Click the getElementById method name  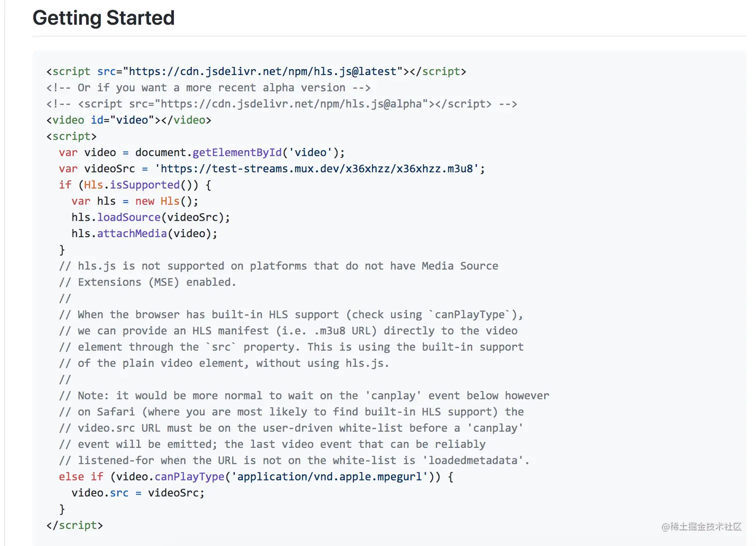pos(237,153)
